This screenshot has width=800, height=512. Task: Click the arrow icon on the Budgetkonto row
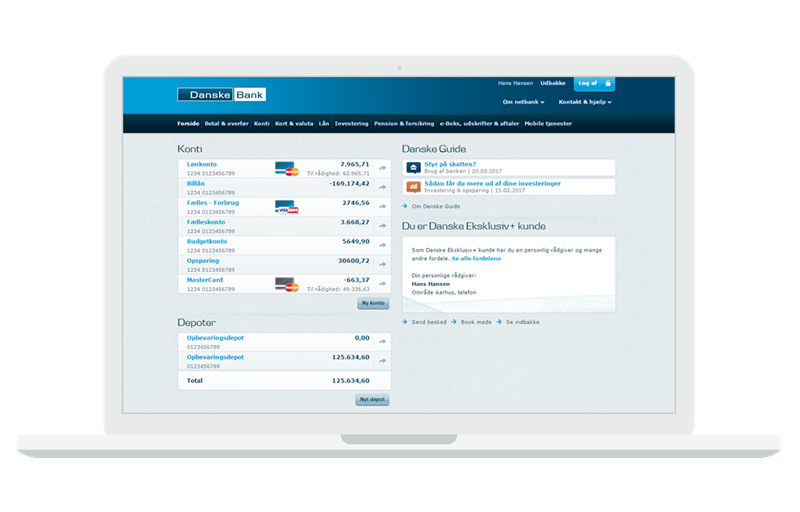[x=382, y=246]
